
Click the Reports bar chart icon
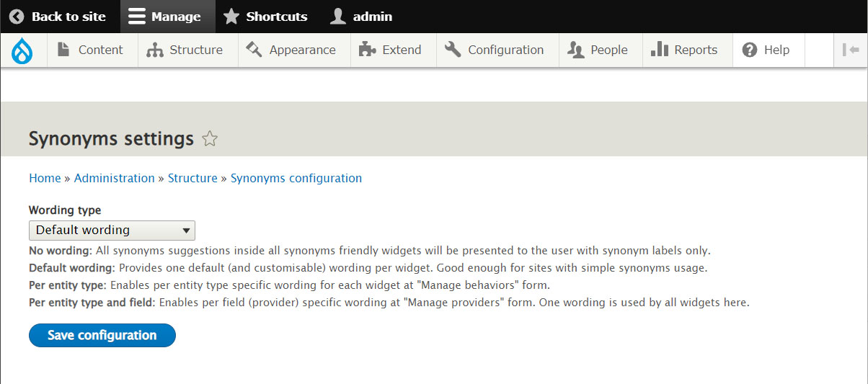pyautogui.click(x=659, y=49)
